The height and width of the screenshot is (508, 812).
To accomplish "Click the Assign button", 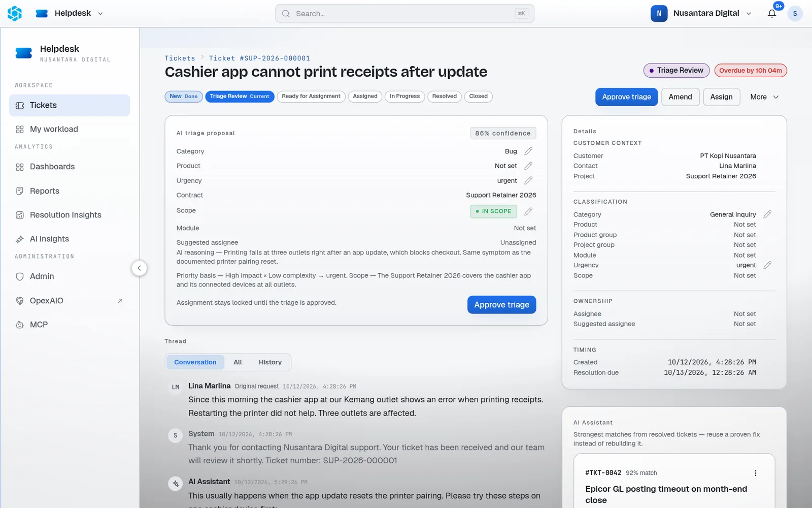I will point(721,97).
